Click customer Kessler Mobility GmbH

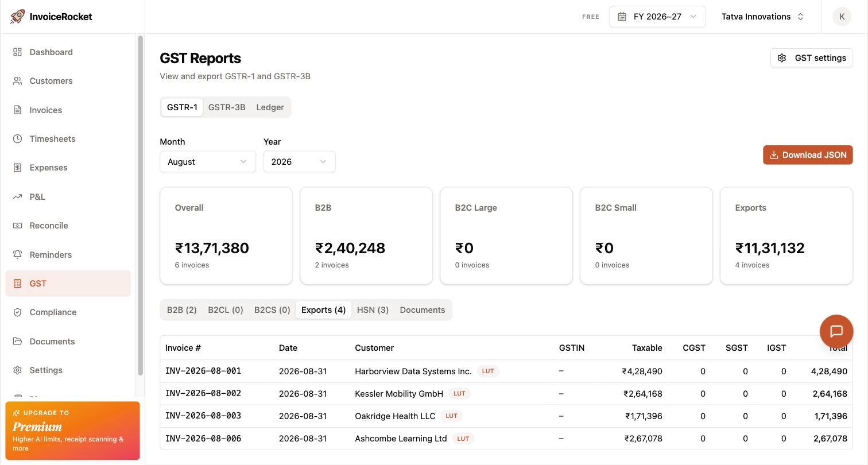point(399,394)
